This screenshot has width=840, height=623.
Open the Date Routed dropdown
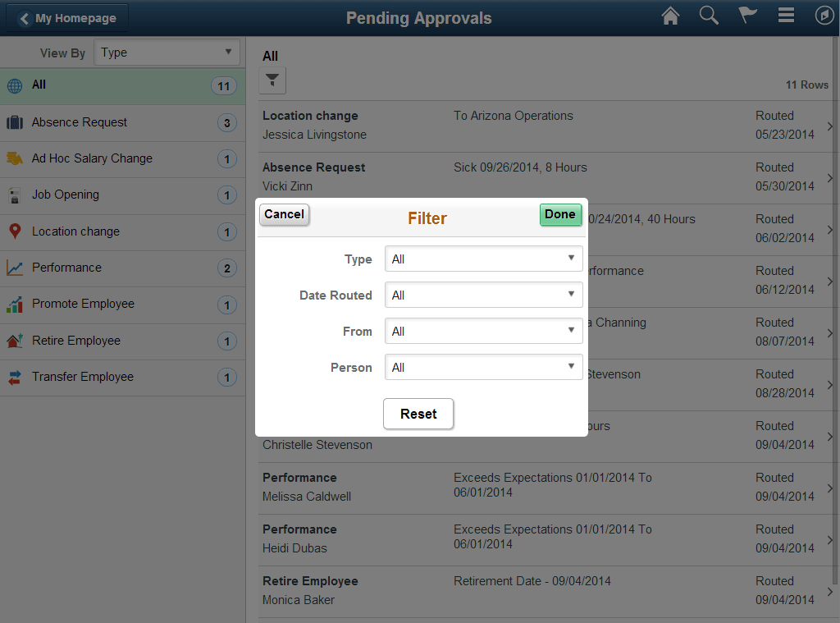coord(483,295)
